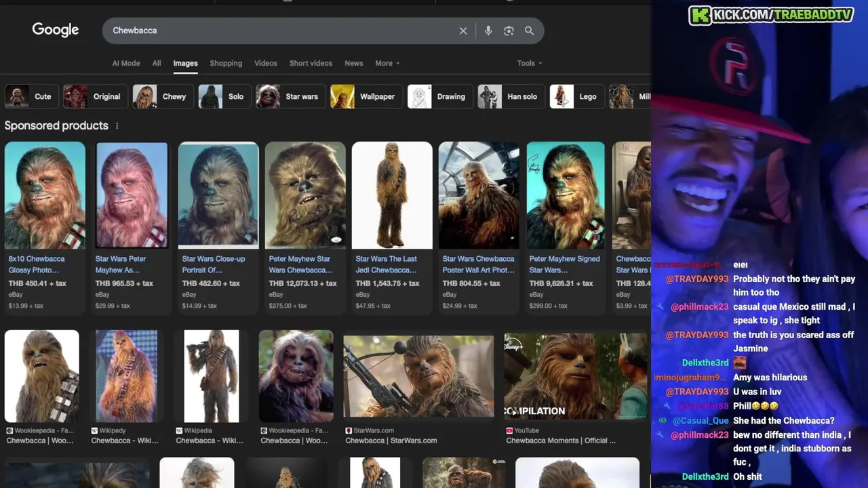Open the Short videos tab

(x=311, y=63)
